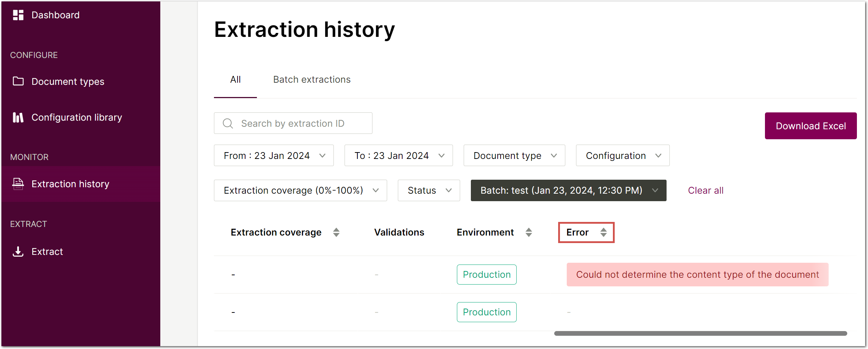Image resolution: width=868 pixels, height=349 pixels.
Task: Open Document types menu item
Action: [68, 82]
